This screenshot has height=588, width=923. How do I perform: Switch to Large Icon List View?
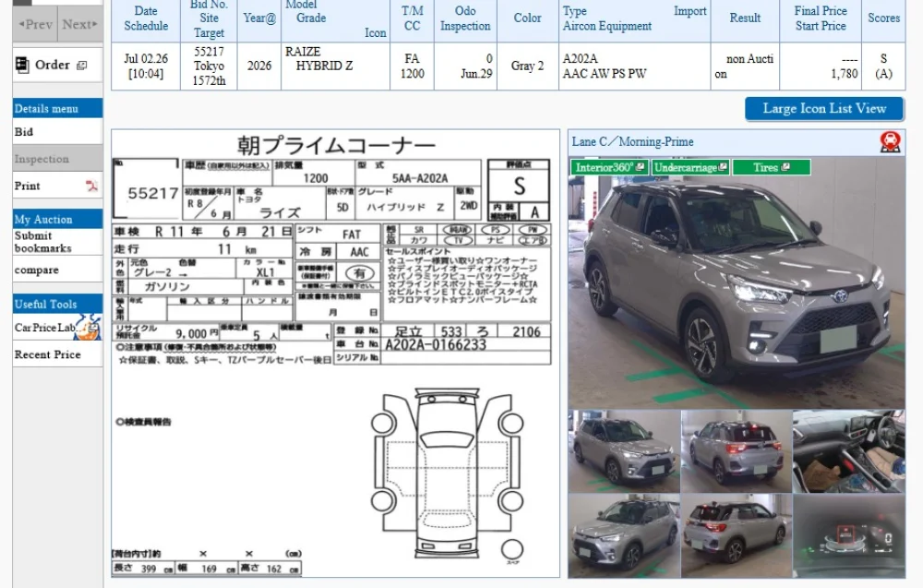click(824, 108)
